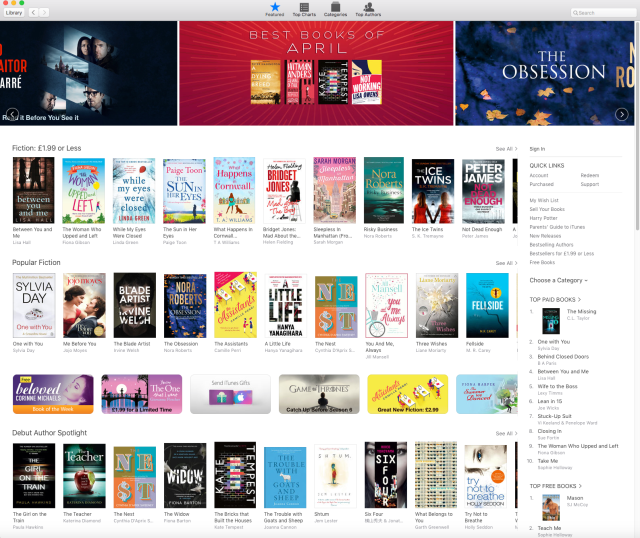
Task: Show next banner with right carousel arrow
Action: point(622,114)
